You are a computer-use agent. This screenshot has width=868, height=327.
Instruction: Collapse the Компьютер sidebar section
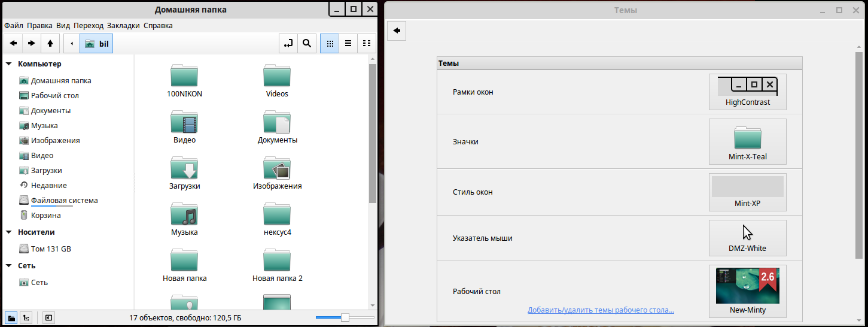coord(9,64)
